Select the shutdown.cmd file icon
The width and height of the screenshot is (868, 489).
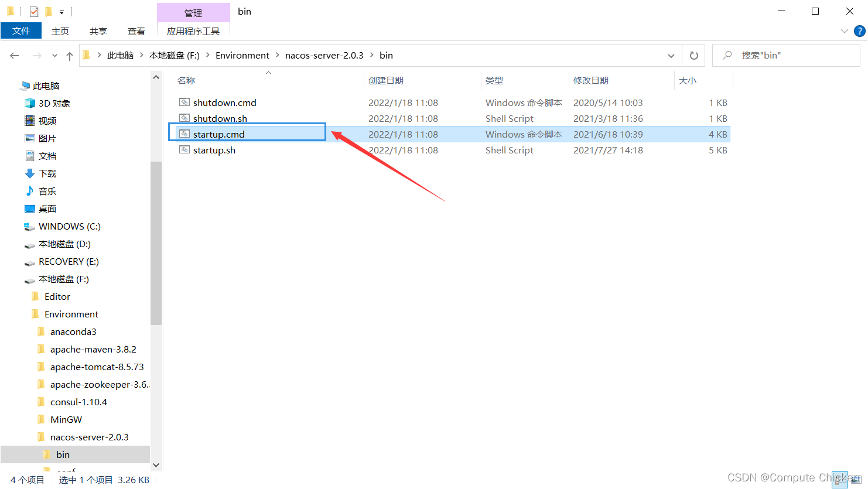point(184,102)
